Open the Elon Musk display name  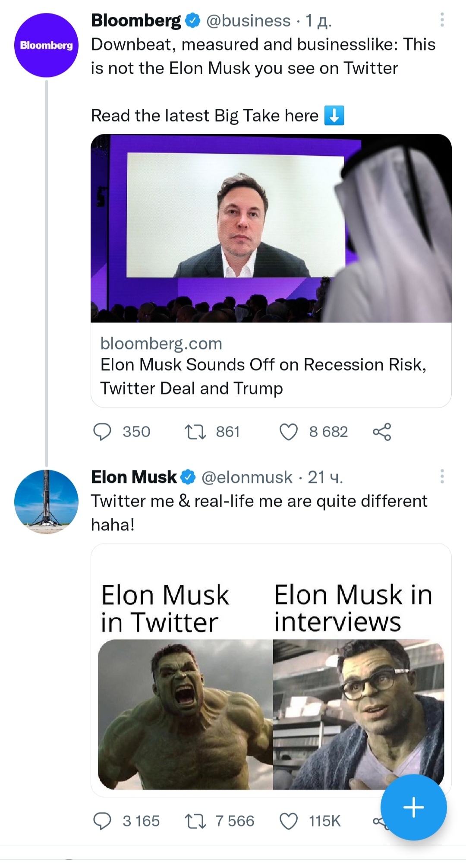134,477
